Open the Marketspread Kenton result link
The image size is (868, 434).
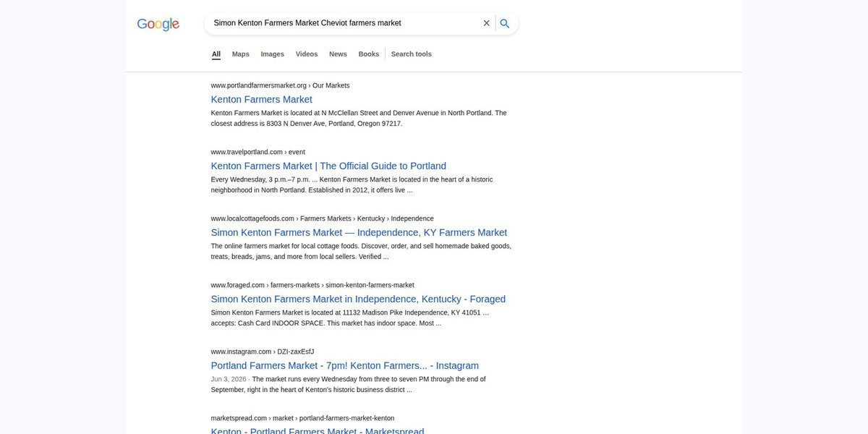[318, 430]
